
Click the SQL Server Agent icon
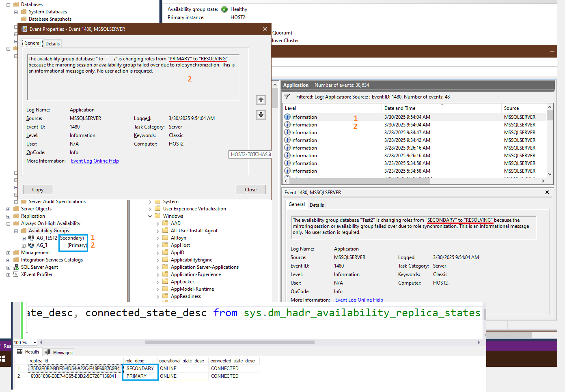[x=16, y=267]
